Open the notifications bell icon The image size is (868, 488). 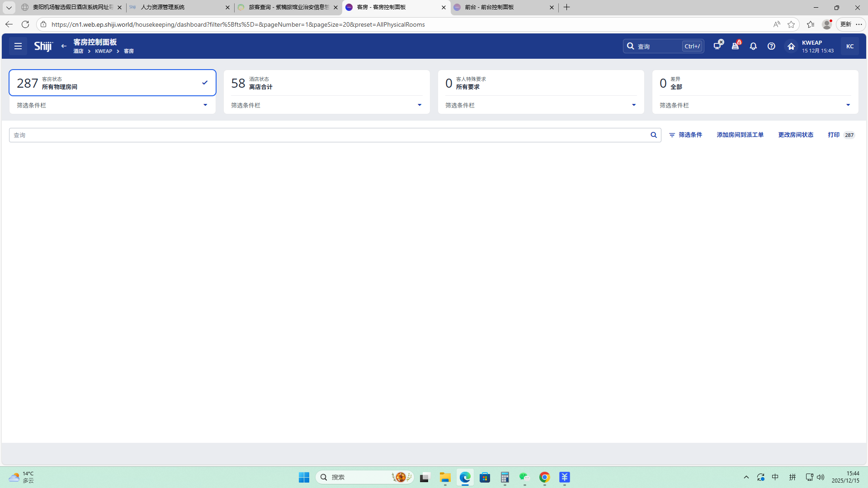[x=753, y=46]
